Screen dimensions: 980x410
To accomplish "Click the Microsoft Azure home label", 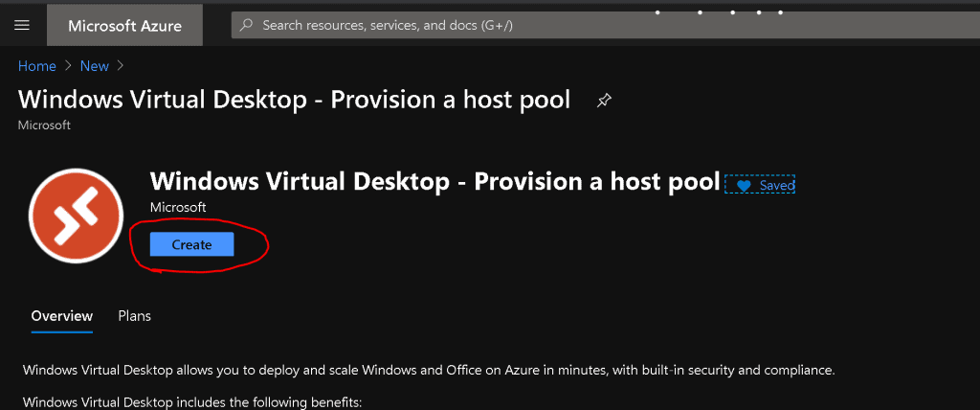I will (x=125, y=26).
